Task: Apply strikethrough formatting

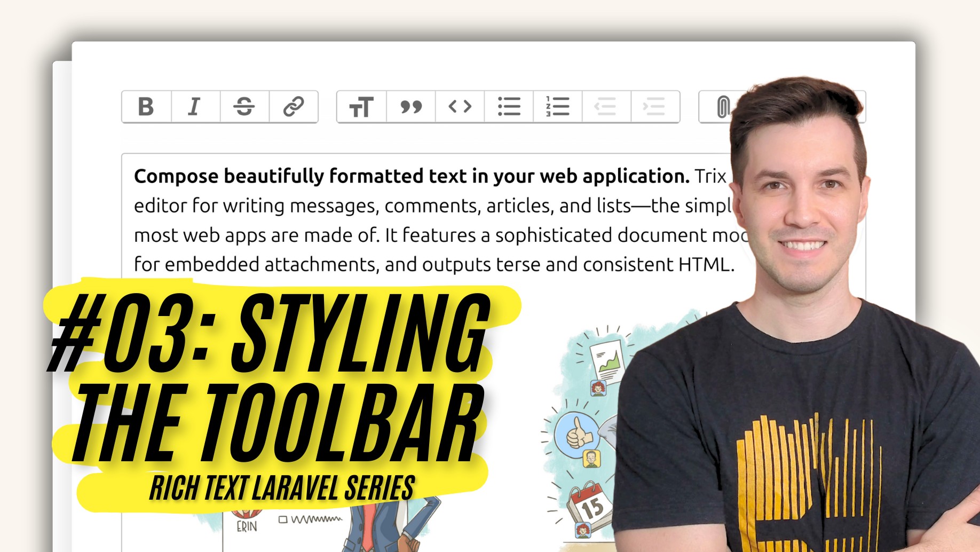Action: pos(244,107)
